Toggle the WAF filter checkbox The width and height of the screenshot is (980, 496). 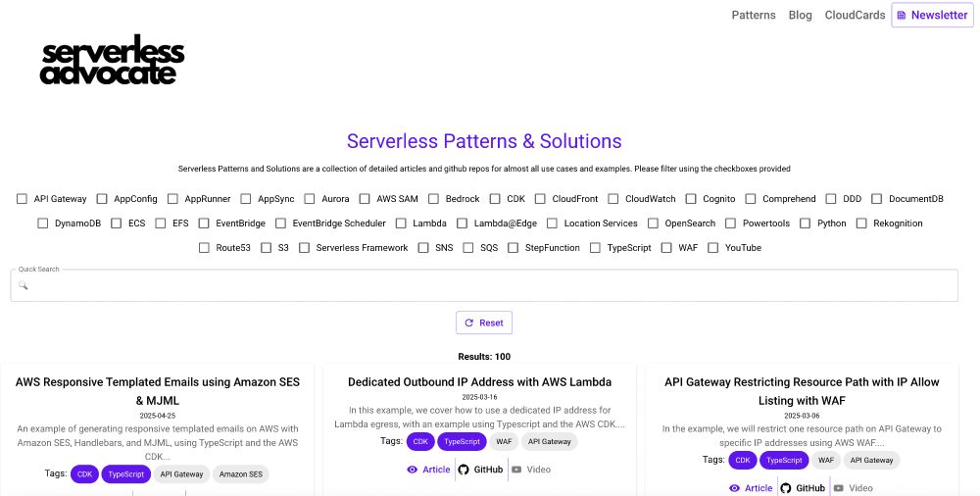pyautogui.click(x=666, y=247)
